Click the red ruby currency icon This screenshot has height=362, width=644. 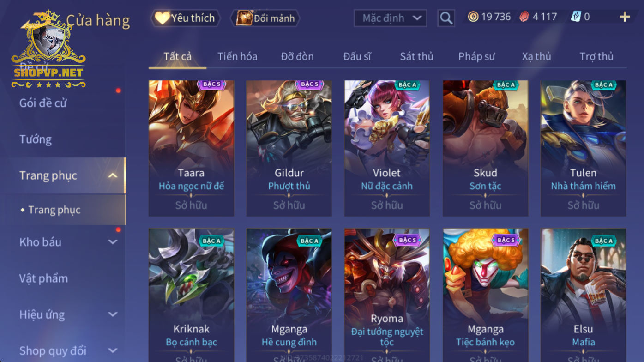[524, 17]
